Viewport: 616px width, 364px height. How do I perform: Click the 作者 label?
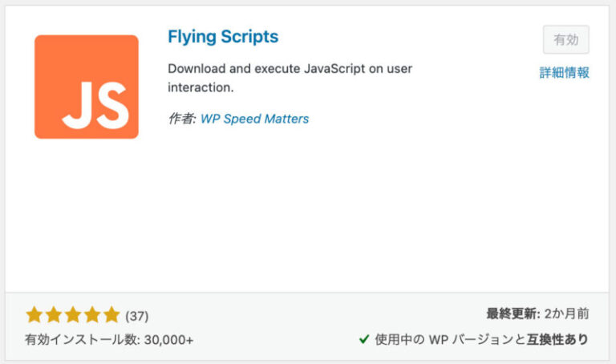pyautogui.click(x=182, y=119)
